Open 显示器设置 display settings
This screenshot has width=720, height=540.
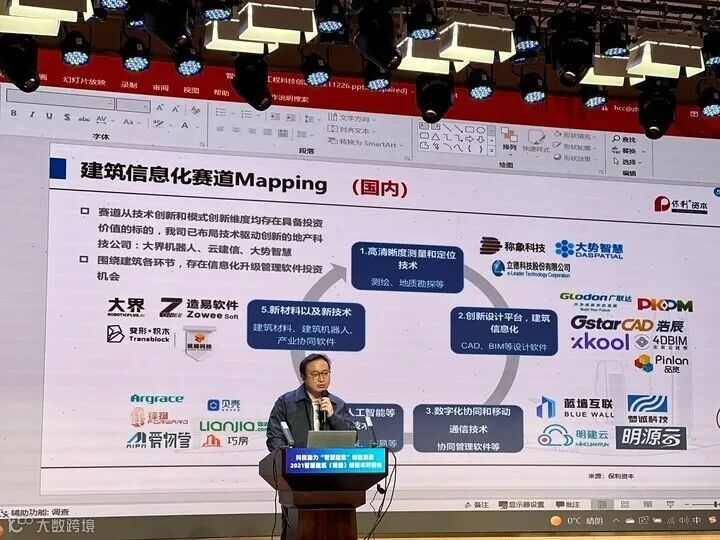coord(522,504)
